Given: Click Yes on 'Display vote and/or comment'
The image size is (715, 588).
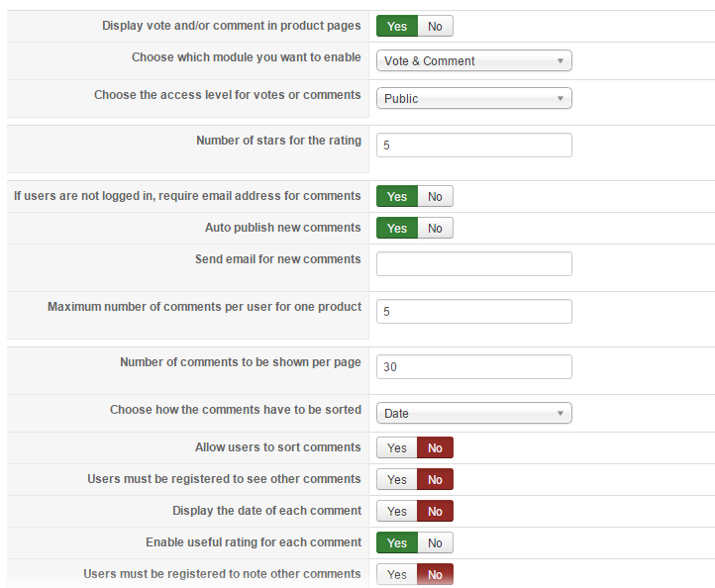Looking at the screenshot, I should (x=397, y=27).
